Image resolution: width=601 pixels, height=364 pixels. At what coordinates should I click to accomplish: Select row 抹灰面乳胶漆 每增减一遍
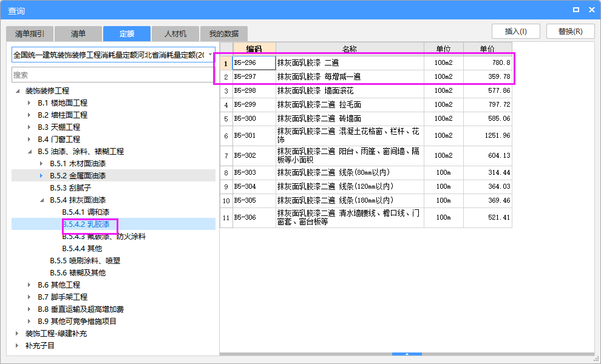click(x=366, y=76)
